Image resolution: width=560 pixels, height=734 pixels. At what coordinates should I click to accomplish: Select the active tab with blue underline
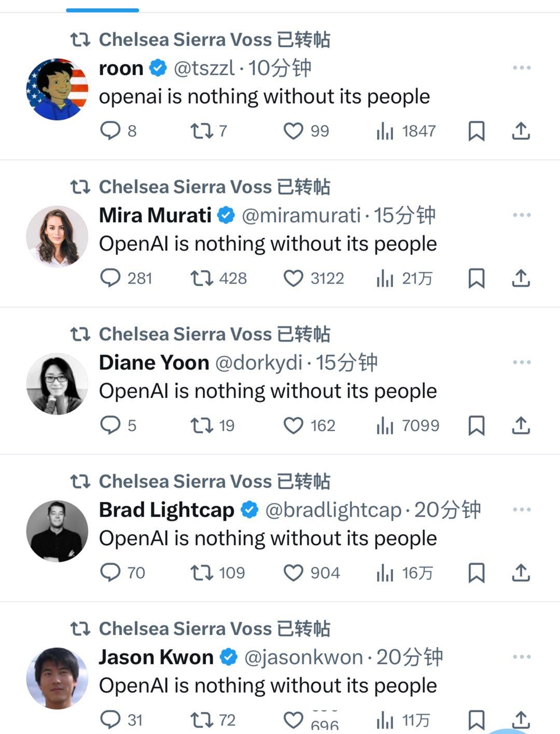coord(103,9)
